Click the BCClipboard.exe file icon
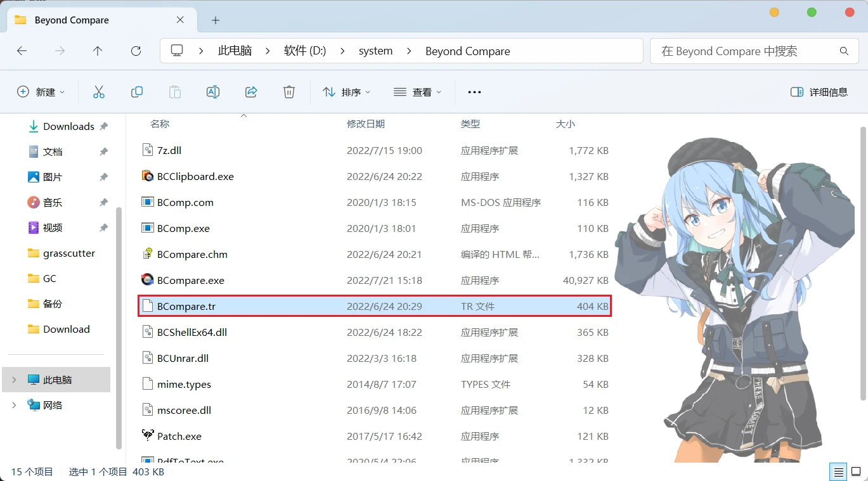Viewport: 868px width, 481px height. coord(147,176)
